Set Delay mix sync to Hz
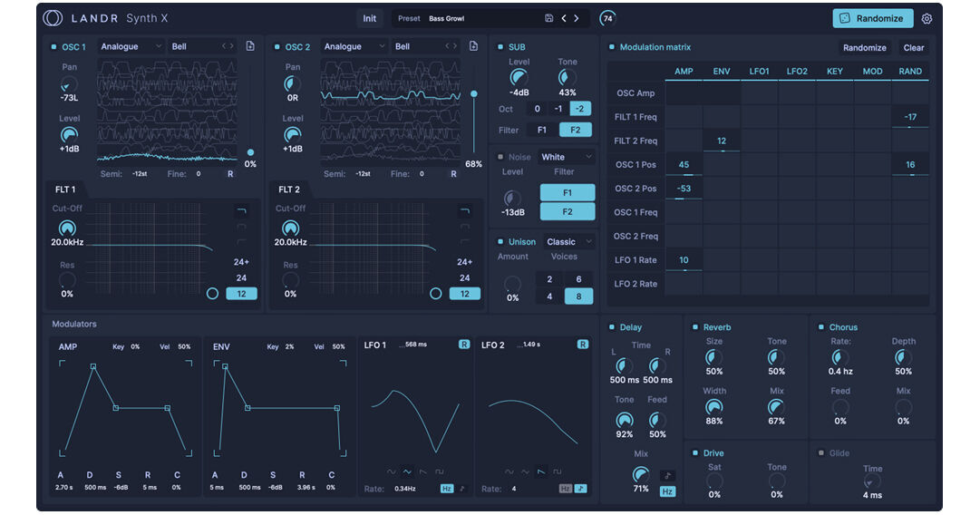 (667, 491)
